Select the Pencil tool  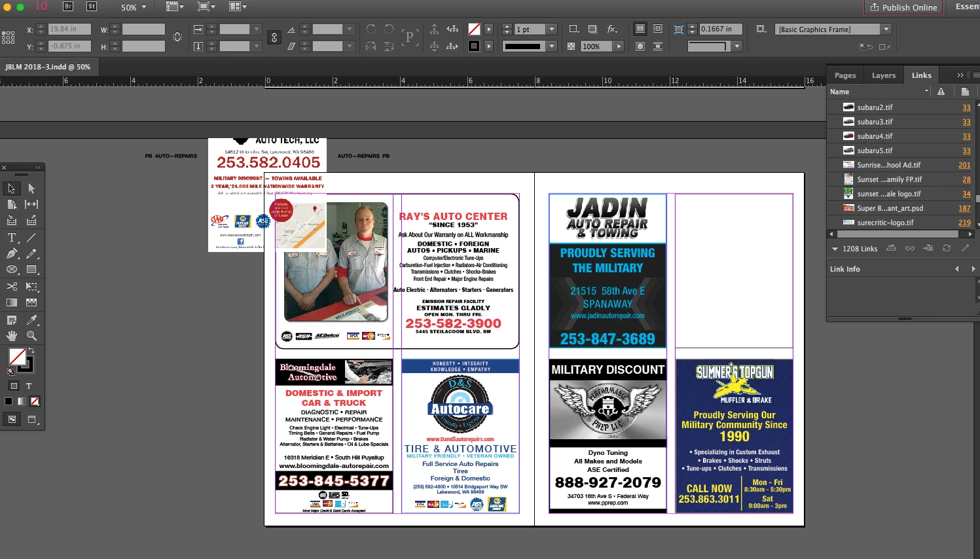pyautogui.click(x=31, y=253)
